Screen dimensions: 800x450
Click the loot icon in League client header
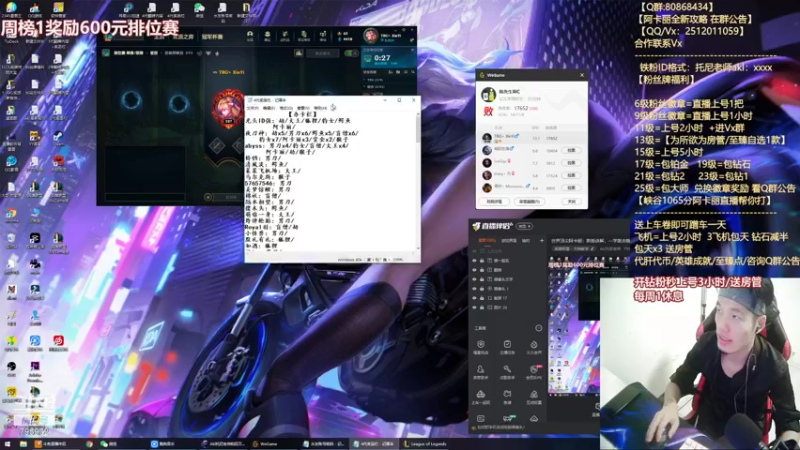285,35
